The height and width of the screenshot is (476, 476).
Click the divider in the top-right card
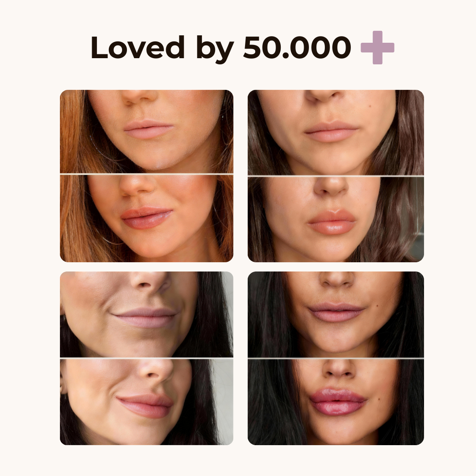(336, 176)
